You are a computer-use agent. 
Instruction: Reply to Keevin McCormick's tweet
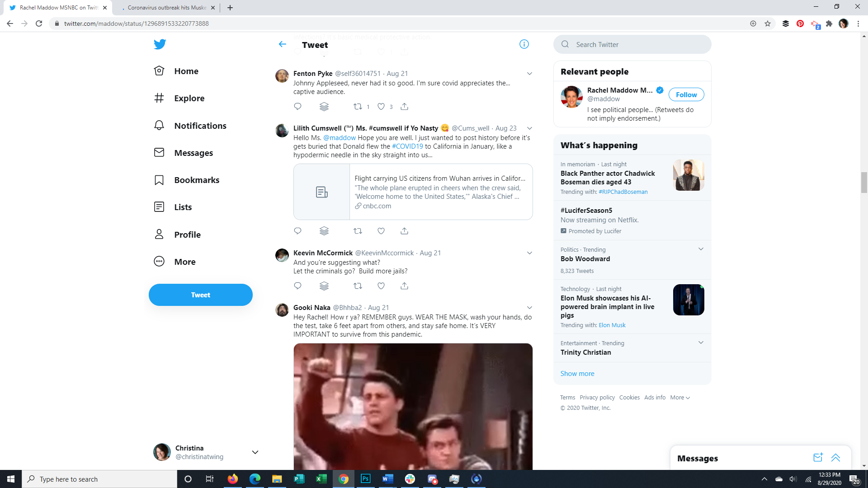point(297,286)
